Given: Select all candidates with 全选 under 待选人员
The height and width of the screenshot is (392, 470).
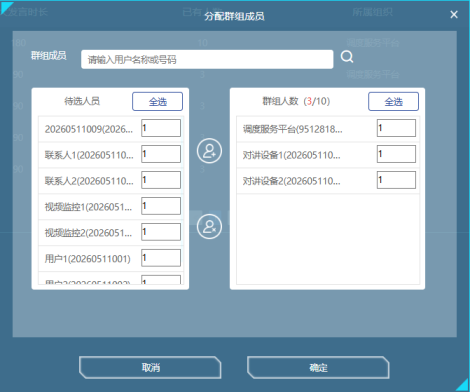Looking at the screenshot, I should 157,101.
